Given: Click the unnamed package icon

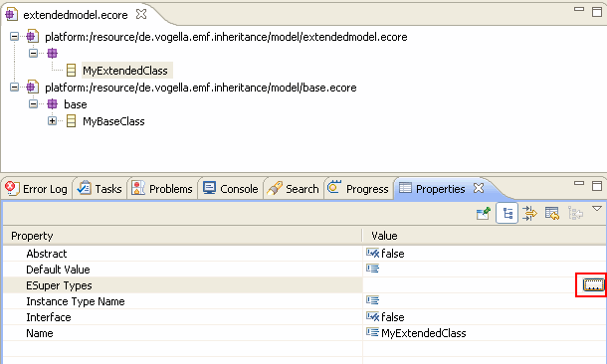Looking at the screenshot, I should click(53, 54).
